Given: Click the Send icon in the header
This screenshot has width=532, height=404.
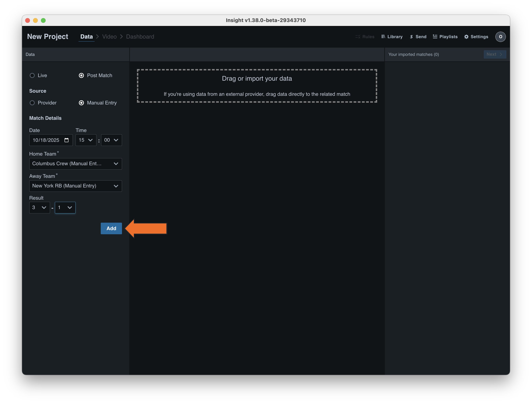Looking at the screenshot, I should [411, 37].
